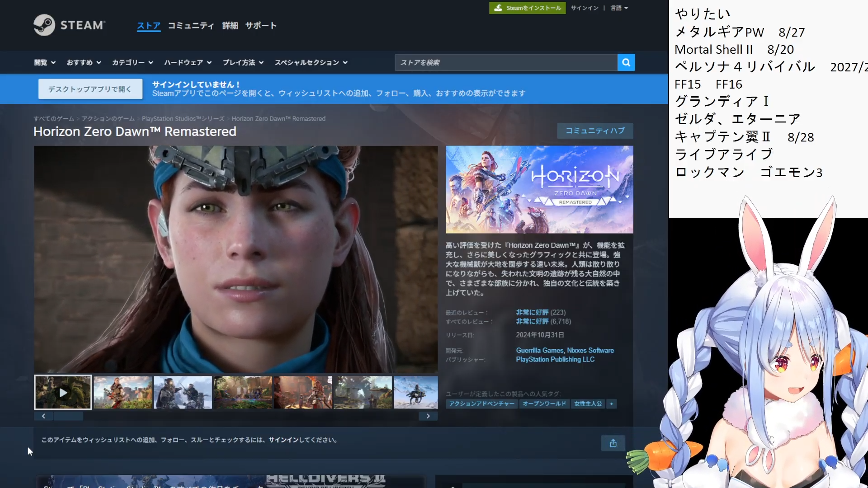868x488 pixels.
Task: Click the オープンワールド tag
Action: (544, 404)
